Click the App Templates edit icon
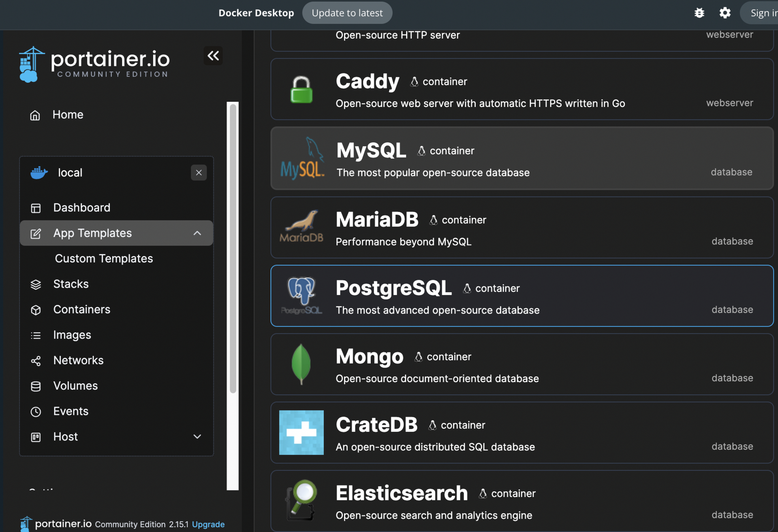 (36, 233)
